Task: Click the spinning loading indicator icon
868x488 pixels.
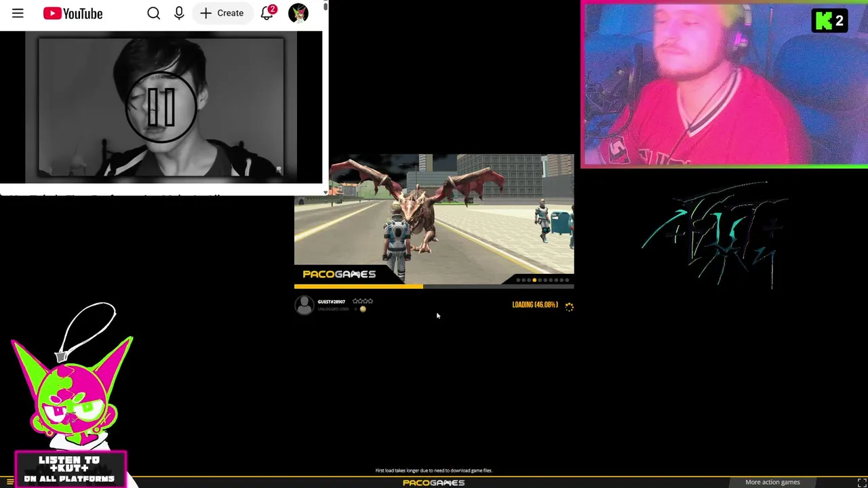Action: [569, 306]
